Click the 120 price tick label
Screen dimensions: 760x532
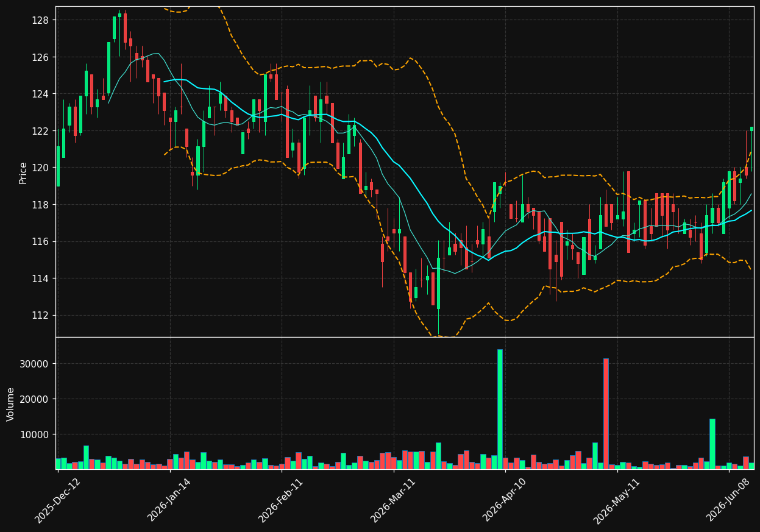pyautogui.click(x=41, y=168)
